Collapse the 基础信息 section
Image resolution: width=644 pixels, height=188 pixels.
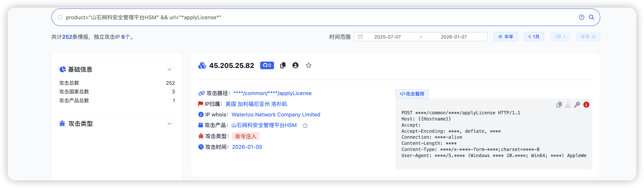click(169, 70)
